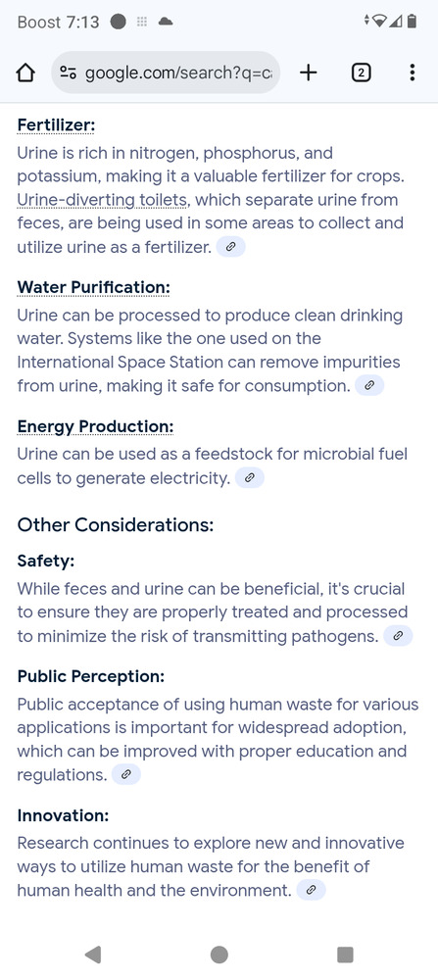
Task: Open Chrome's three-dot overflow menu
Action: [x=412, y=73]
